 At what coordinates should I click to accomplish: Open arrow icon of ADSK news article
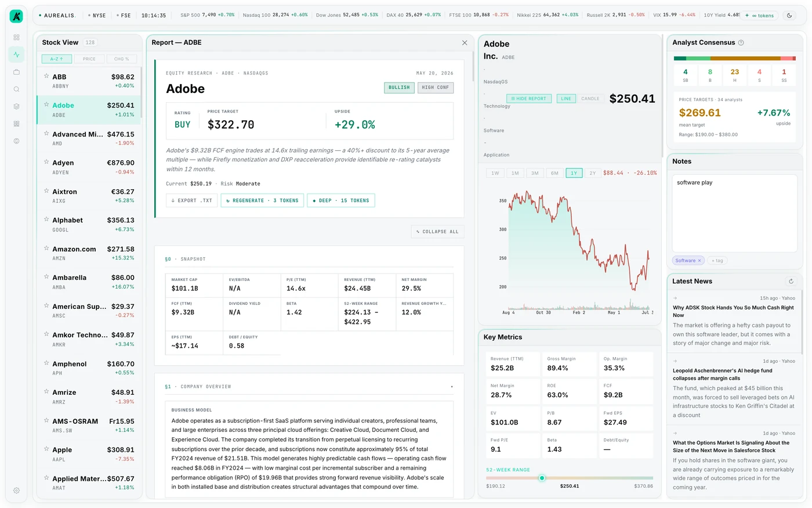click(675, 298)
